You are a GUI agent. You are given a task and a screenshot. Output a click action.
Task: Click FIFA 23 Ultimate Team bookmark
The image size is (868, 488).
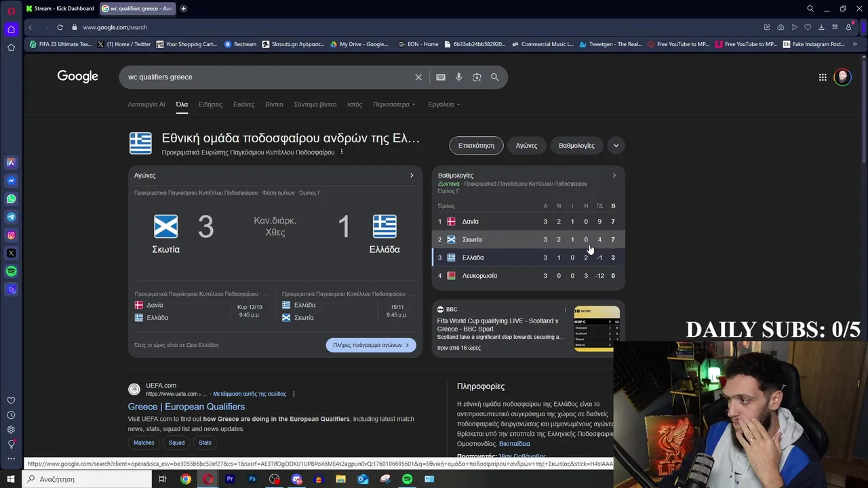coord(61,44)
